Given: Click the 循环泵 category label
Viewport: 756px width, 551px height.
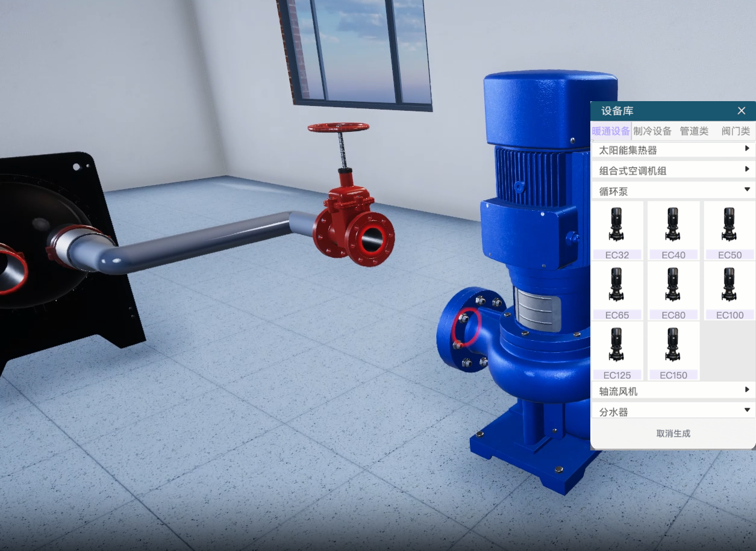Looking at the screenshot, I should [x=613, y=191].
